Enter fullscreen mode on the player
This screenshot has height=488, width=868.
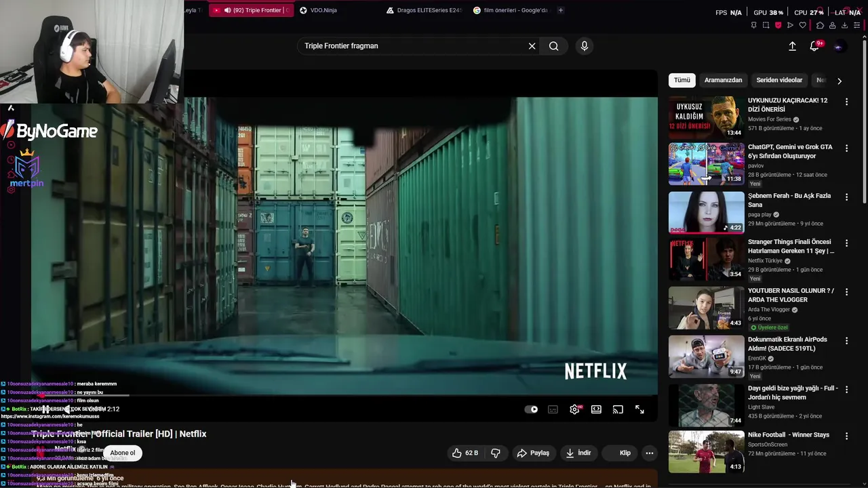[x=639, y=409]
